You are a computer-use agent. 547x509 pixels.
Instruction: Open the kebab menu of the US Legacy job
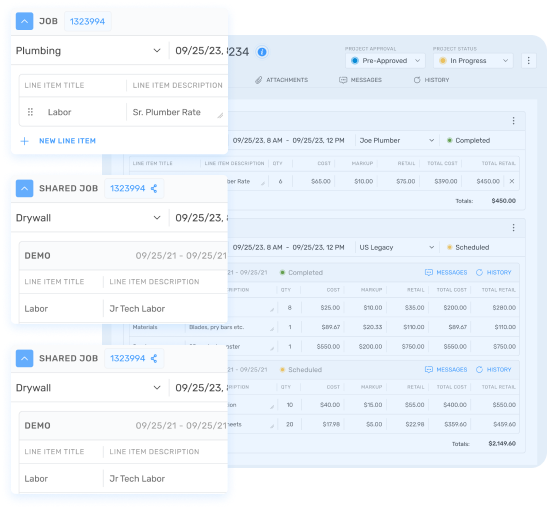click(513, 228)
